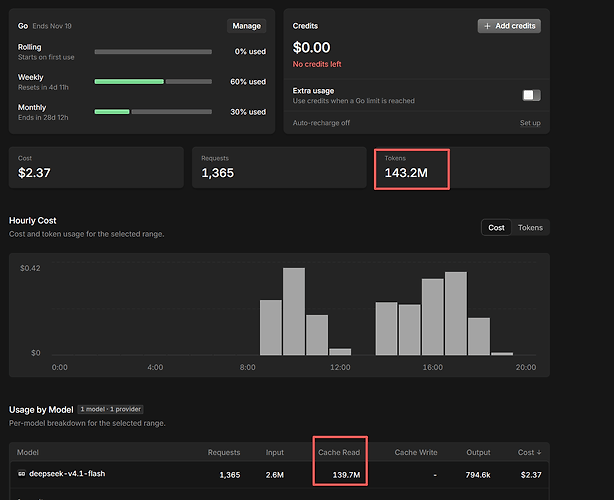Viewport: 614px width, 500px height.
Task: Click the Input column header
Action: coord(274,452)
